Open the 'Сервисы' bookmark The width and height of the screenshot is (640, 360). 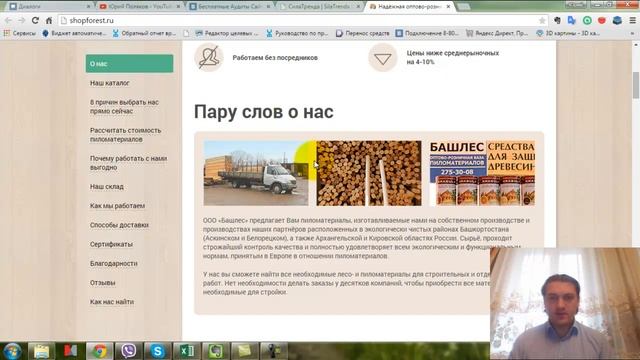(20, 33)
